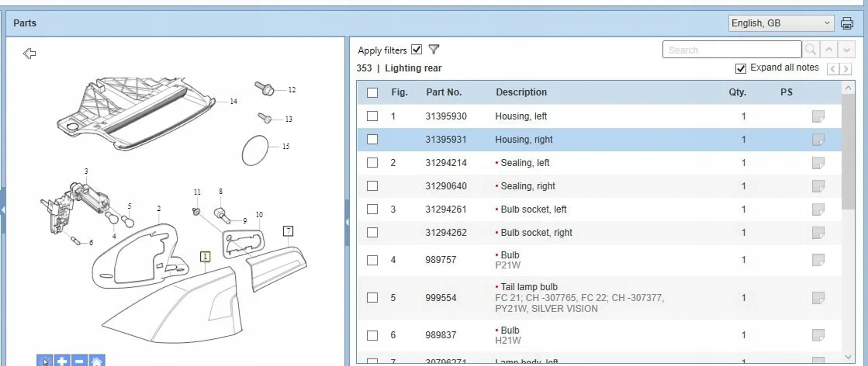This screenshot has width=868, height=366.
Task: Select part number 31294262
Action: pyautogui.click(x=446, y=233)
